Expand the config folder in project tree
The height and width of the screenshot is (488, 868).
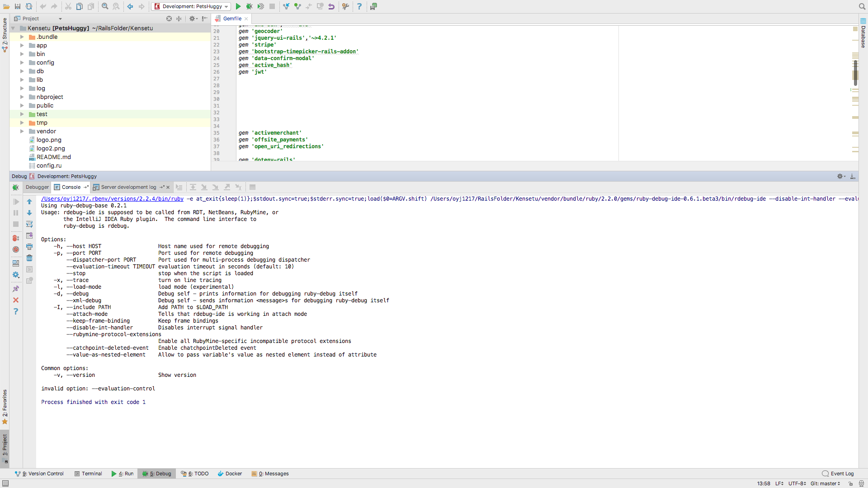[22, 63]
